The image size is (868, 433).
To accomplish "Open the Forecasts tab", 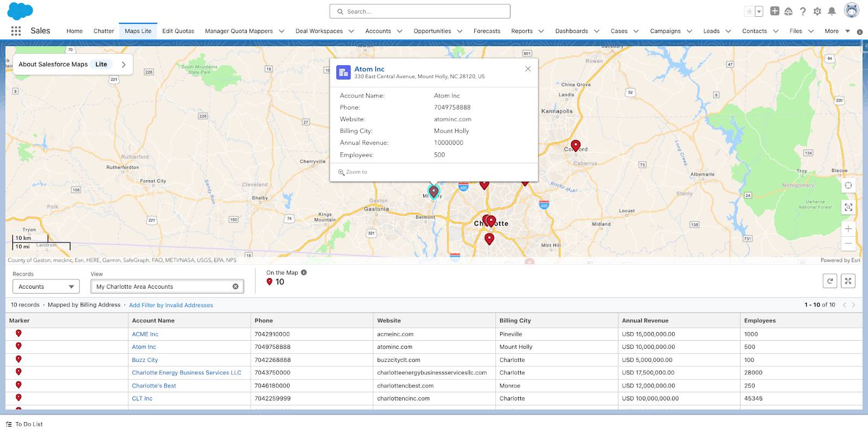I will pyautogui.click(x=487, y=31).
